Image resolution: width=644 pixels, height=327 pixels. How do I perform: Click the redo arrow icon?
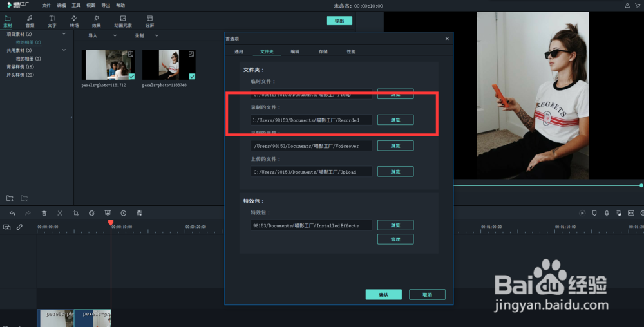tap(28, 213)
